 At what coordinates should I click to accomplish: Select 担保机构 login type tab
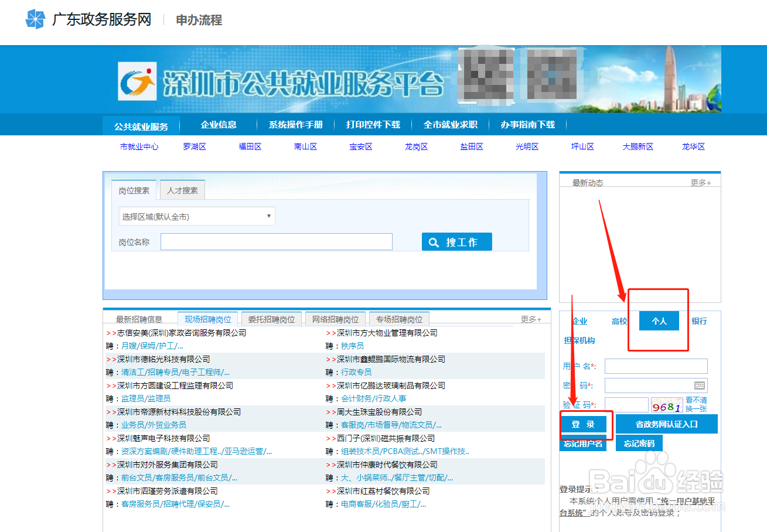click(x=579, y=340)
